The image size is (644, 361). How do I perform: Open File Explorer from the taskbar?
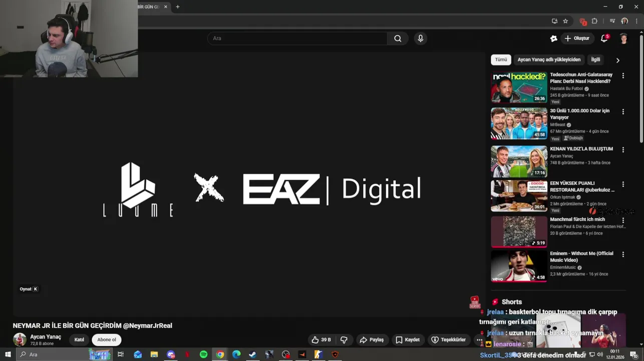click(x=154, y=354)
